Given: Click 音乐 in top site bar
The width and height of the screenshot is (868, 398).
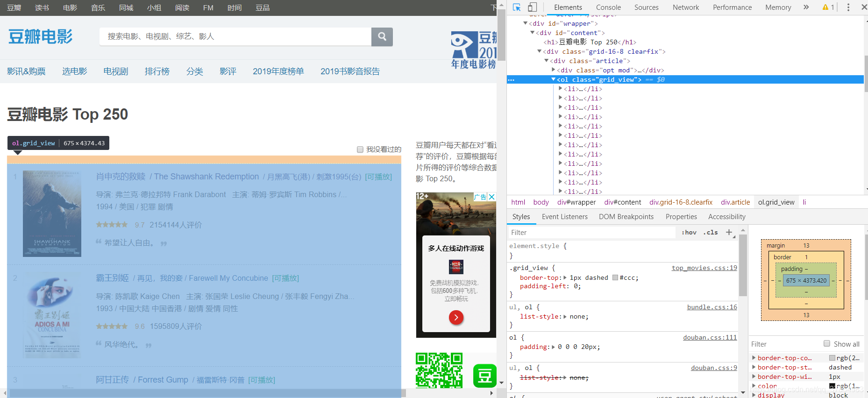Looking at the screenshot, I should coord(98,7).
